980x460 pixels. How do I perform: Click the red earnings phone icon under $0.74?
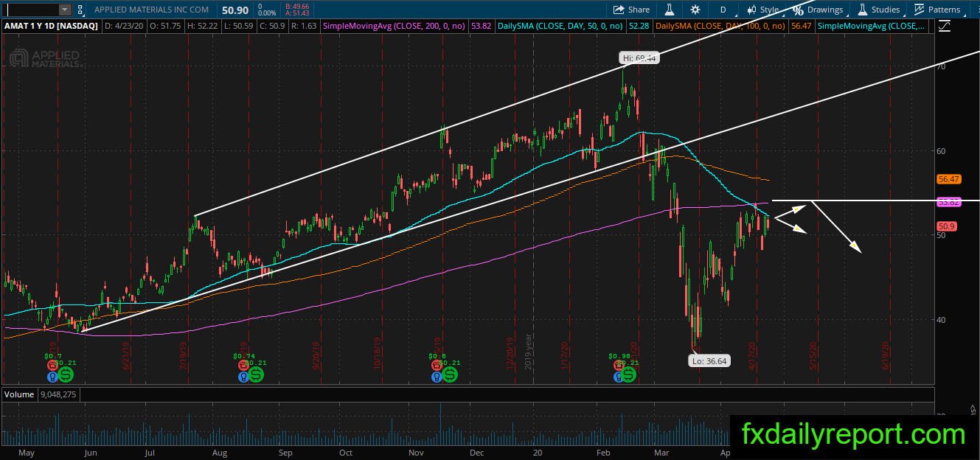click(243, 366)
